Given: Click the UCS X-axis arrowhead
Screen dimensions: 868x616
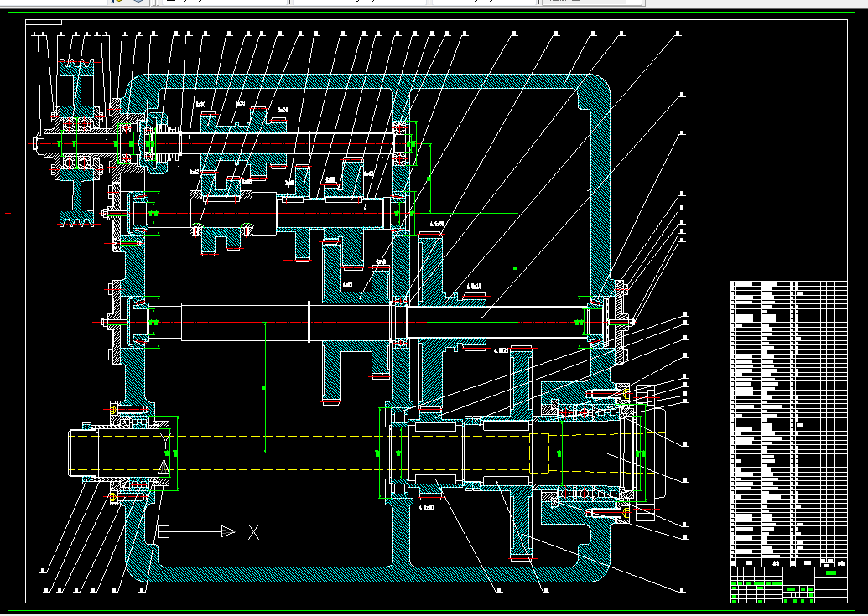Looking at the screenshot, I should tap(228, 532).
